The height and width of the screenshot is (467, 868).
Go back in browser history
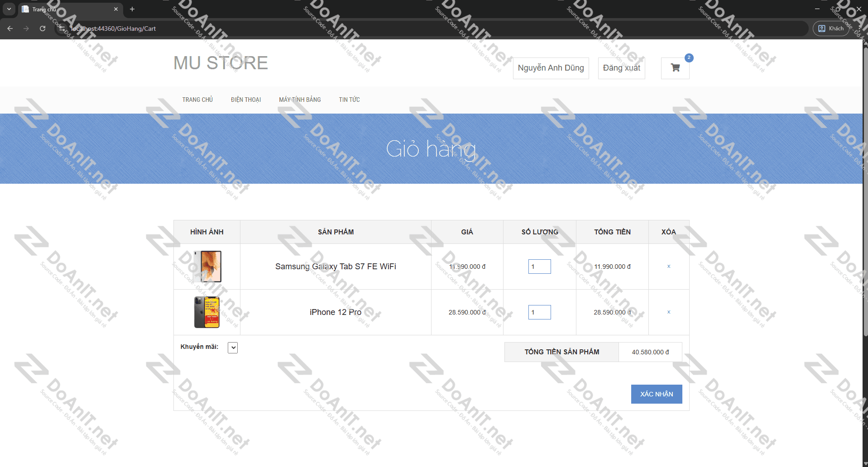coord(10,29)
